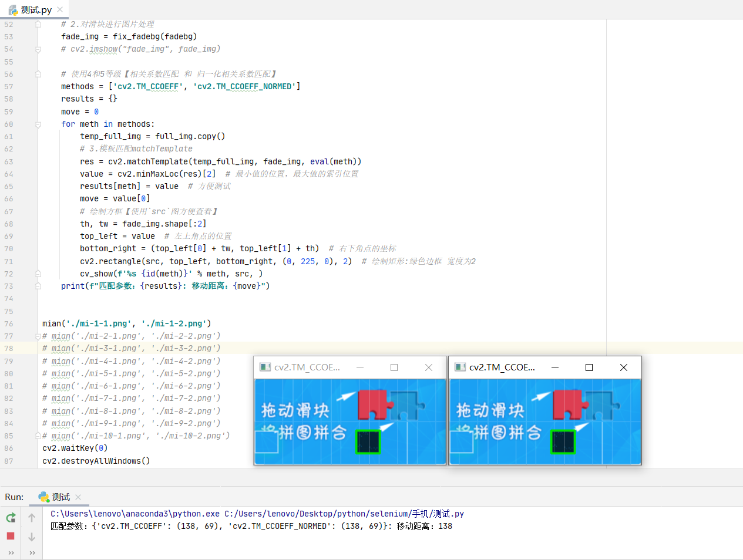Screen dimensions: 743x560
Task: Close the 测试 Run tab
Action: click(x=78, y=497)
